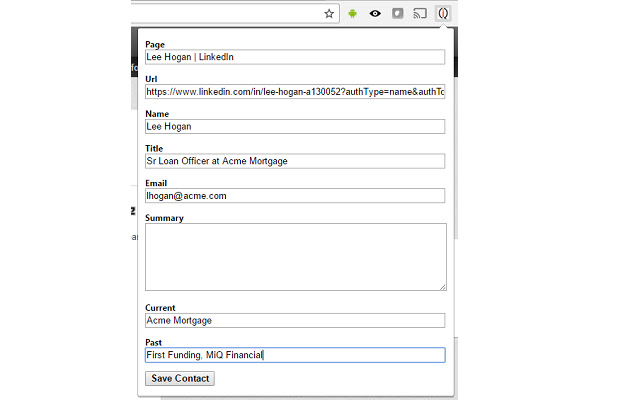Open the eye extension icon

point(375,14)
